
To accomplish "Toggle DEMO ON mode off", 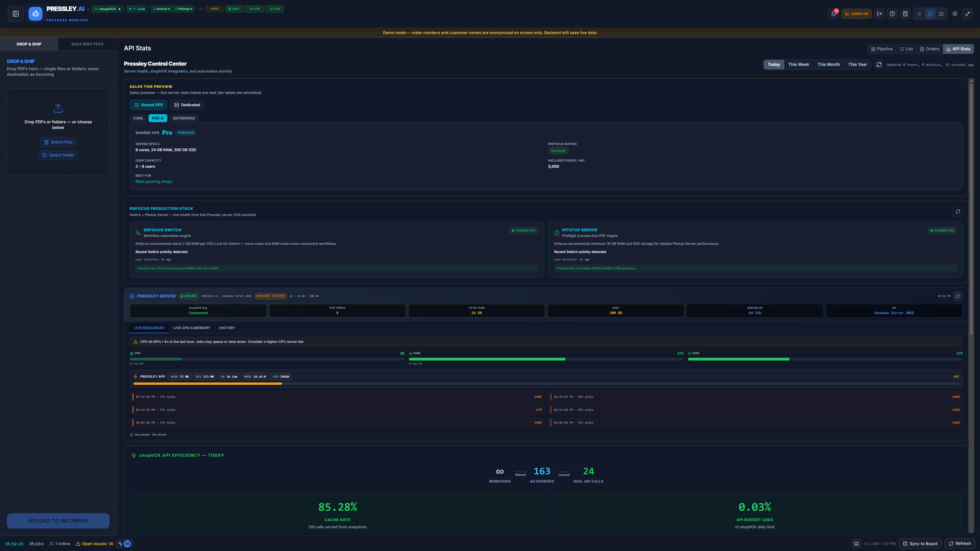I will (x=856, y=14).
